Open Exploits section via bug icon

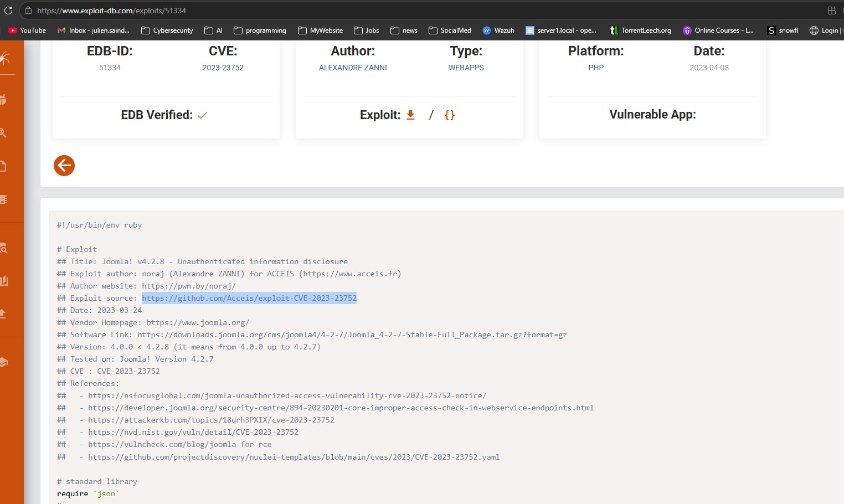[x=3, y=100]
